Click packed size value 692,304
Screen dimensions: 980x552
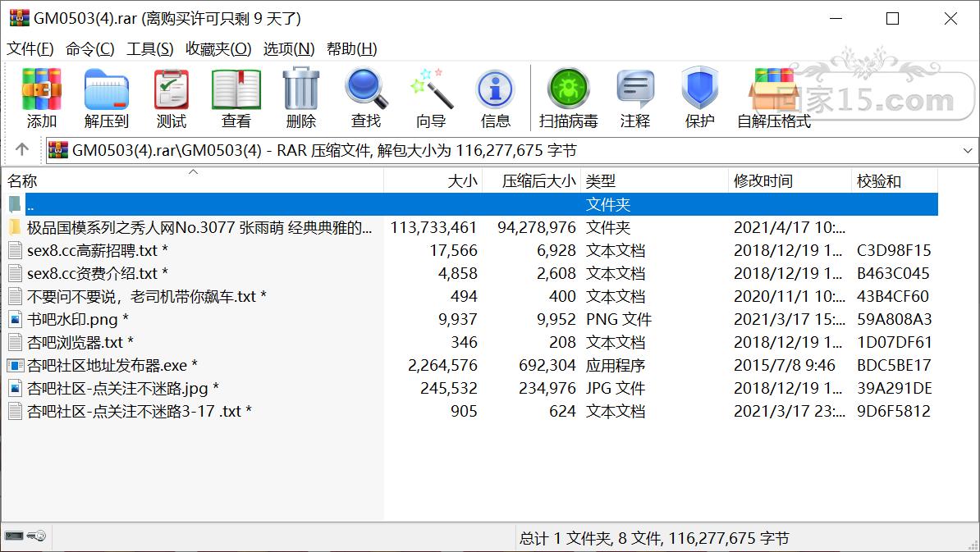click(547, 365)
